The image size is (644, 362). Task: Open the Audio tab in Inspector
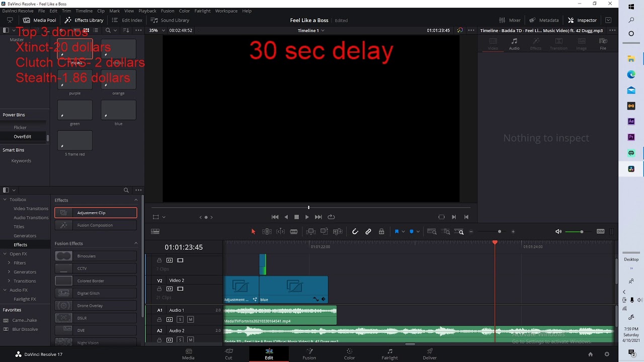click(514, 44)
